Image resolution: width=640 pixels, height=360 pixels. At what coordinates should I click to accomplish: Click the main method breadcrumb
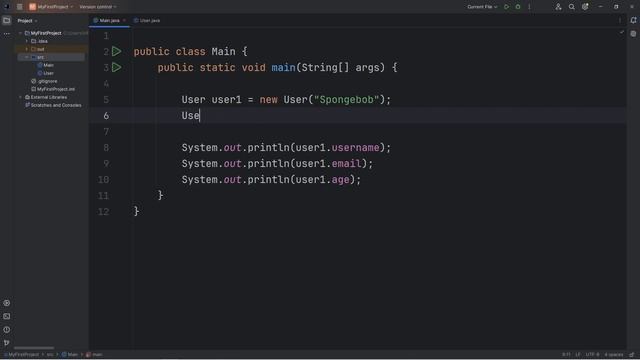pos(94,355)
